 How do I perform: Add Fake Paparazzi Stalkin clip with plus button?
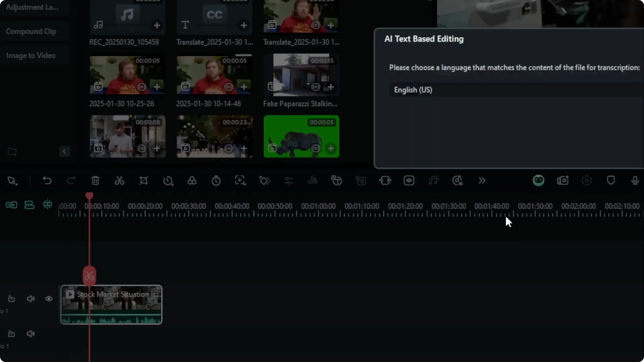[x=331, y=87]
